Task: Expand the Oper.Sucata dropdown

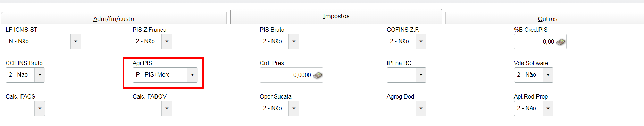Action: point(294,108)
